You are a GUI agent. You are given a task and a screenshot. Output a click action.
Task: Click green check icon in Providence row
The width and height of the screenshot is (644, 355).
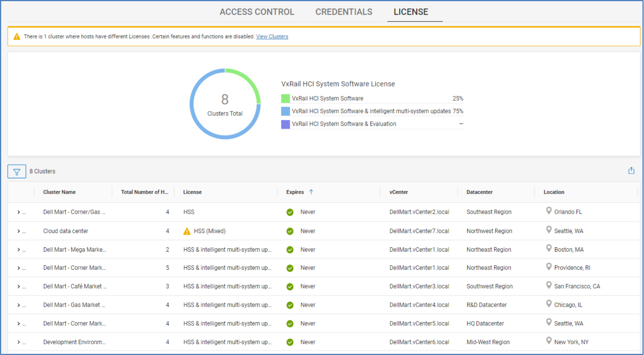point(290,268)
